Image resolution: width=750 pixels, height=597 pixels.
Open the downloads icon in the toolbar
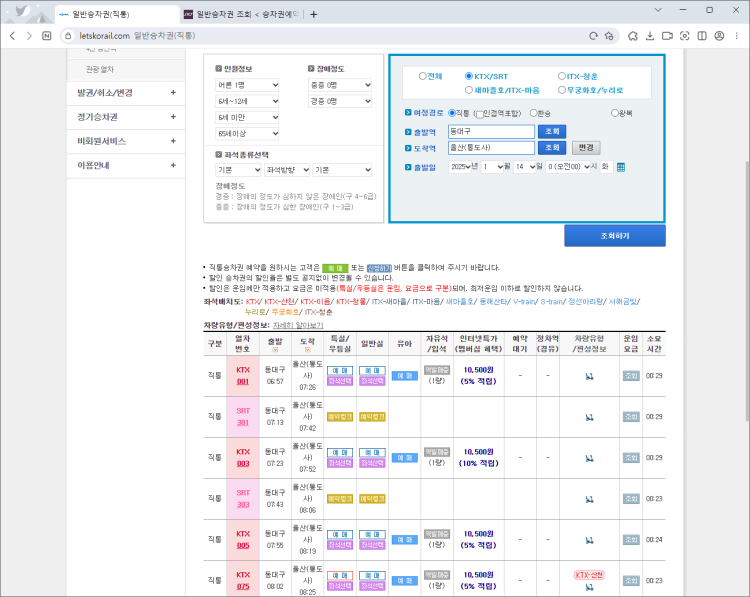pyautogui.click(x=650, y=36)
